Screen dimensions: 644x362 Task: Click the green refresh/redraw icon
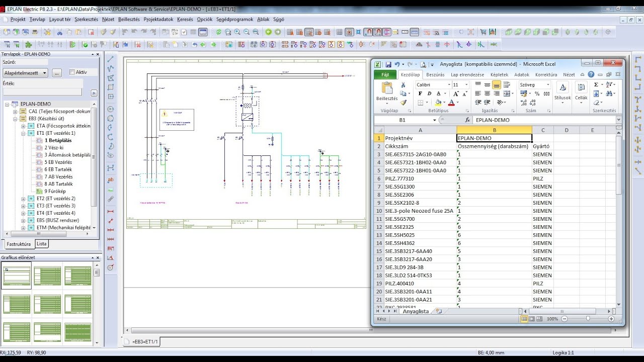click(218, 32)
